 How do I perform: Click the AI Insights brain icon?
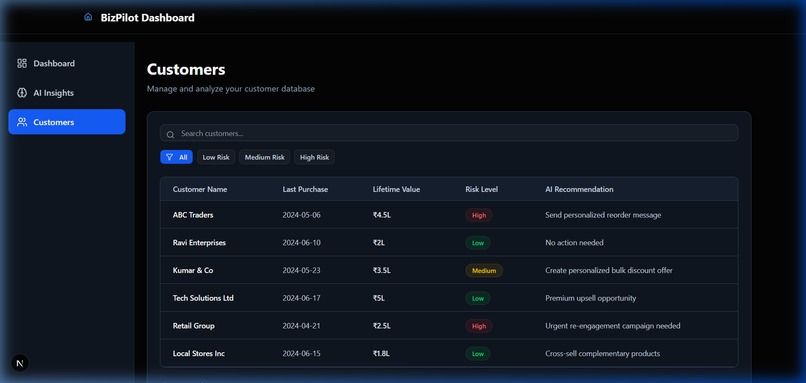(22, 93)
